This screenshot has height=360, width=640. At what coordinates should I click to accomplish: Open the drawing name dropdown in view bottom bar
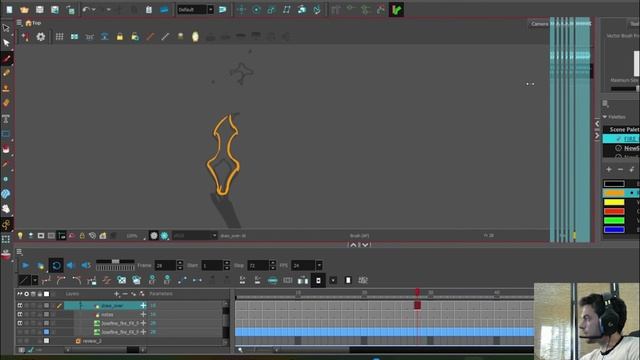click(x=214, y=236)
